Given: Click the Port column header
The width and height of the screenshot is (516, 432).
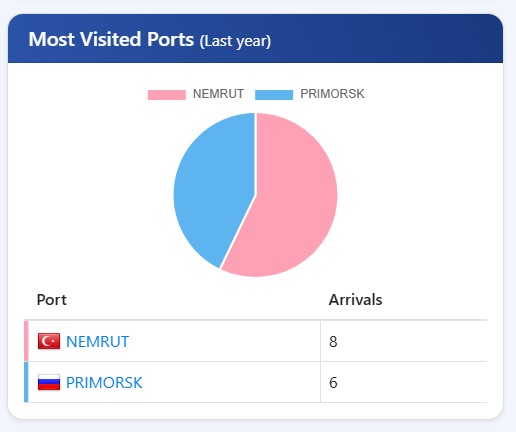Looking at the screenshot, I should (52, 300).
